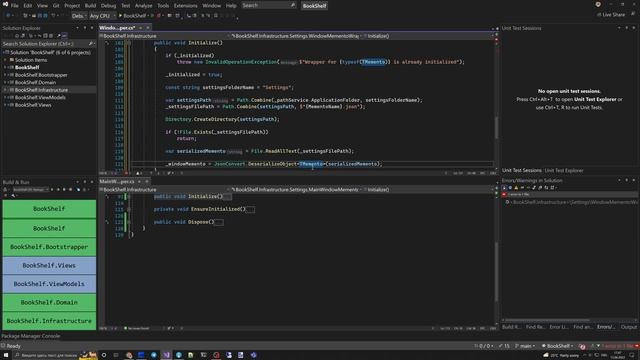Image resolution: width=640 pixels, height=360 pixels.
Task: Click the main branch indicator in the status bar
Action: [x=525, y=346]
